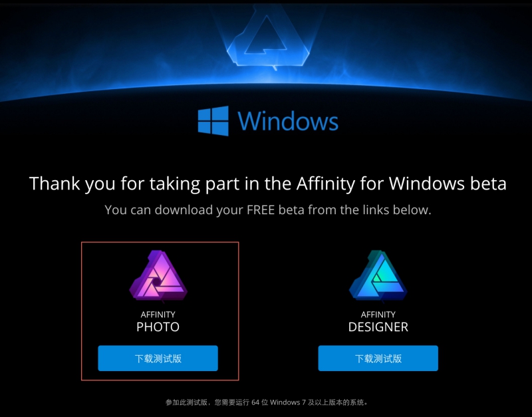Click "Windows 7" in the footer note
532x417 pixels.
pos(288,402)
